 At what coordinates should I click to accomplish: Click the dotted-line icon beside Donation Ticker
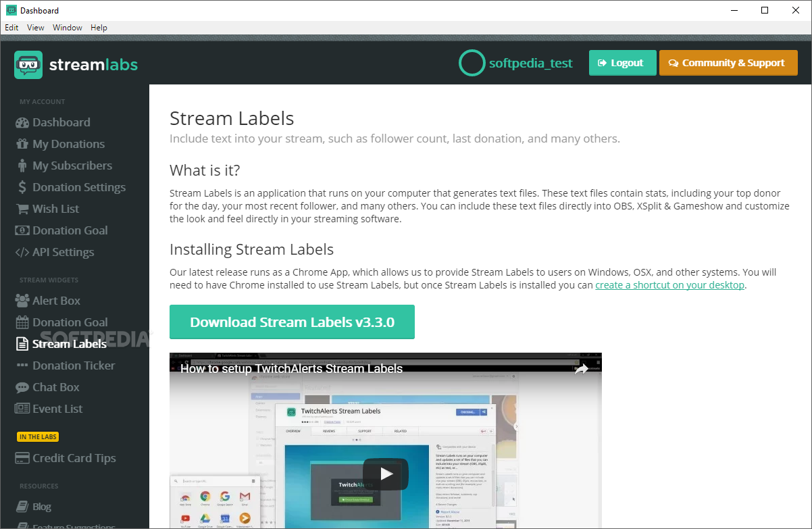[22, 366]
